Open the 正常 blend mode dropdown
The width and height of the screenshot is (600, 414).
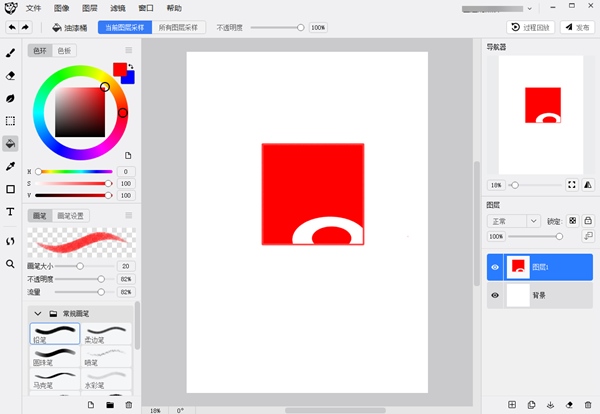coord(513,220)
